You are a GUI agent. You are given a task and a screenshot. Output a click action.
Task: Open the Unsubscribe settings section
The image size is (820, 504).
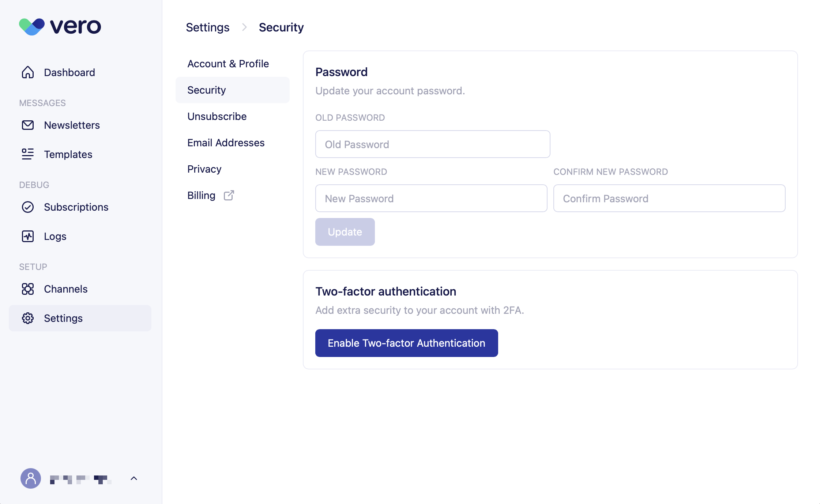pyautogui.click(x=217, y=116)
